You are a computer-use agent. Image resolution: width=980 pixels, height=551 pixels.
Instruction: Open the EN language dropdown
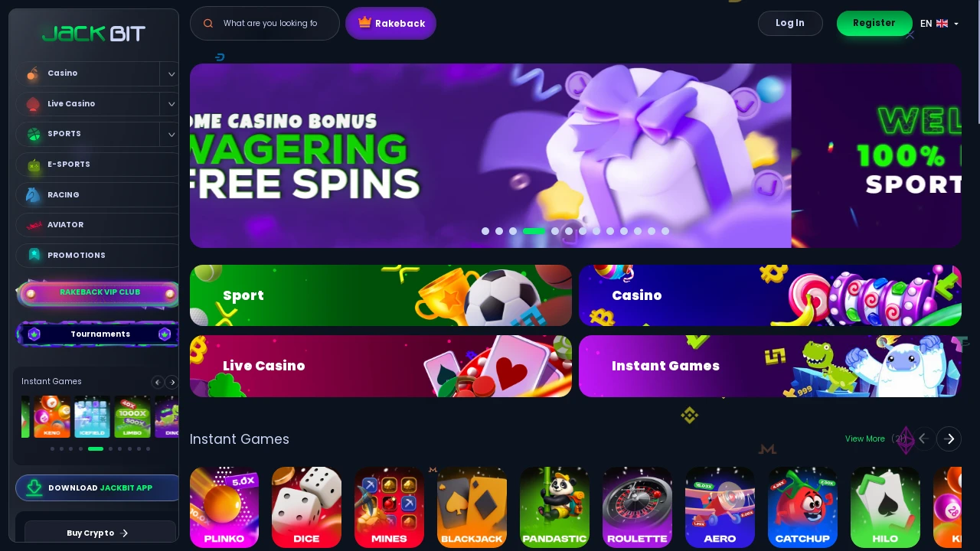coord(939,24)
